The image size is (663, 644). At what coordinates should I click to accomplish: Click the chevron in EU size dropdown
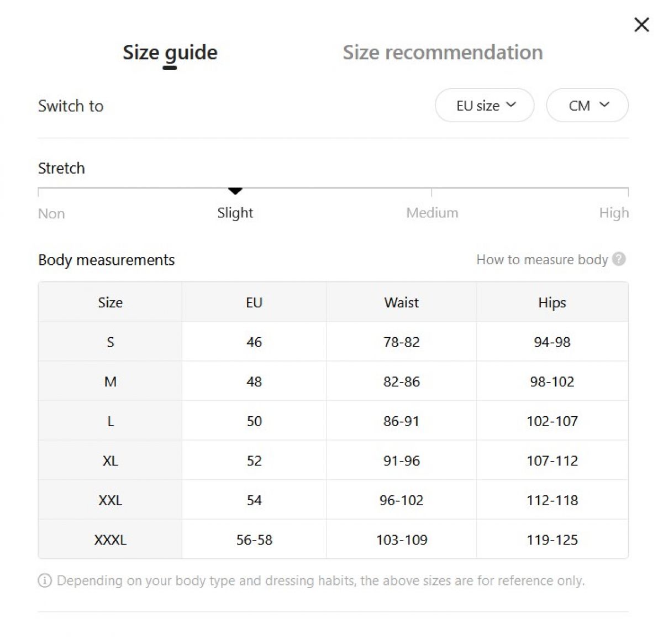click(x=511, y=104)
